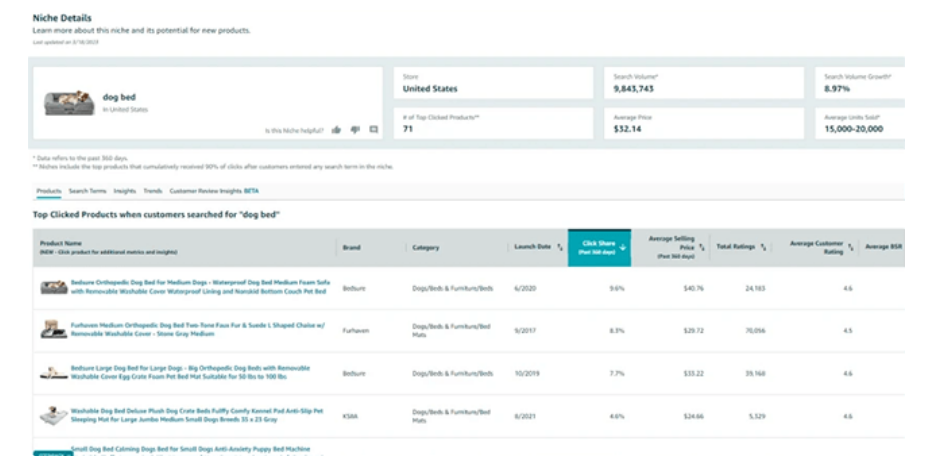
Task: Open Bedsure Large Dog Bed product link
Action: (x=190, y=372)
